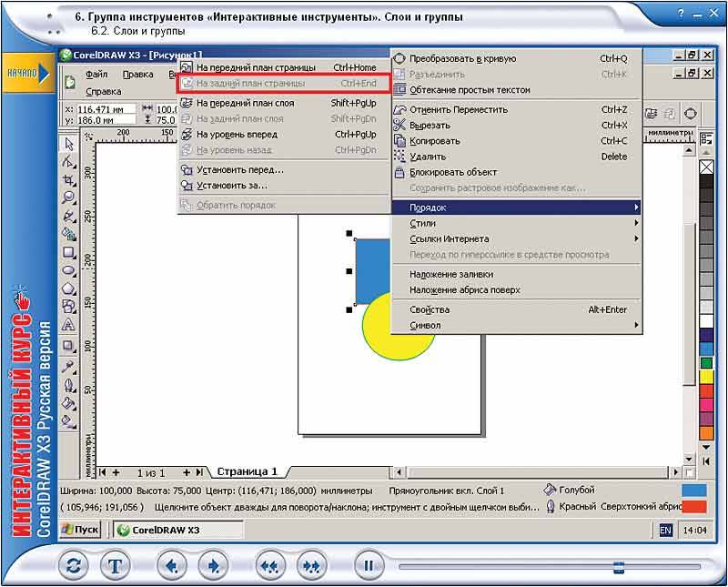This screenshot has height=587, width=728.
Task: Open the Файл menu
Action: coord(96,75)
